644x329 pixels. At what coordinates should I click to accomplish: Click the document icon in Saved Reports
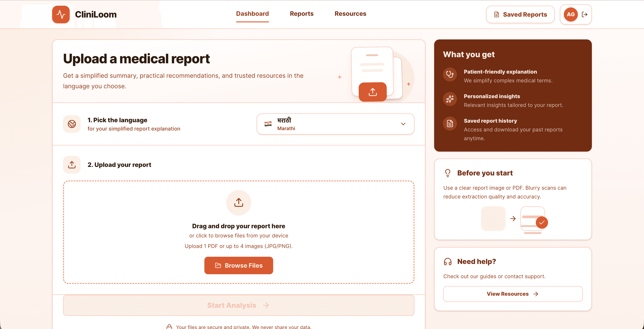coord(497,14)
